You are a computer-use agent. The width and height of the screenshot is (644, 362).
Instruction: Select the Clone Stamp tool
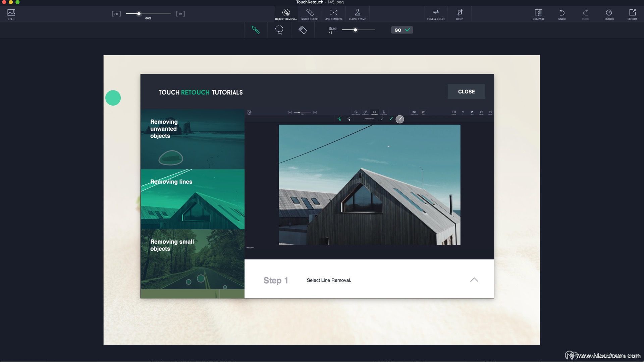pyautogui.click(x=357, y=14)
